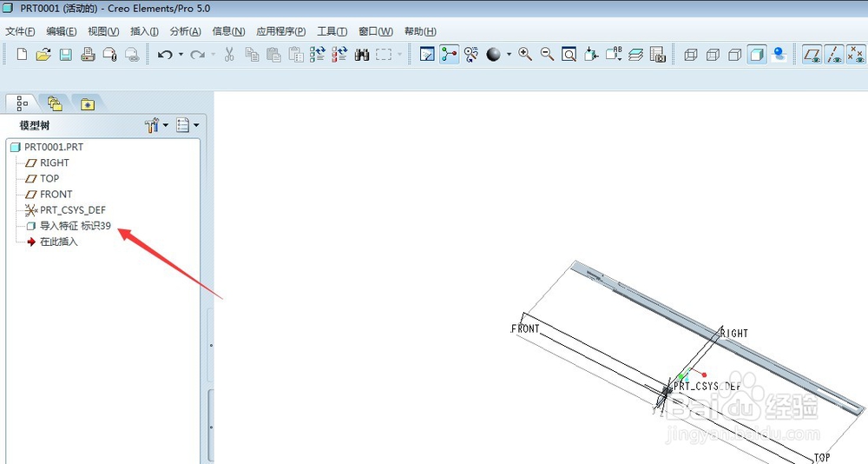Toggle enhanced realism display

tap(779, 55)
